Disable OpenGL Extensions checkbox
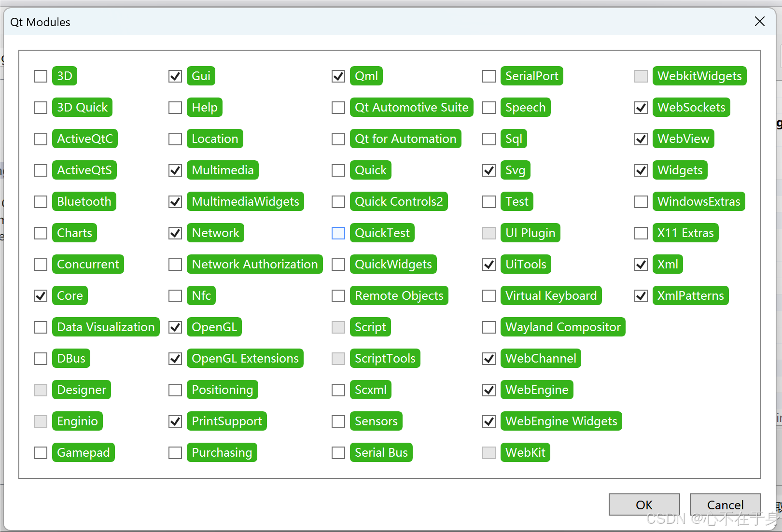The height and width of the screenshot is (532, 782). (175, 359)
